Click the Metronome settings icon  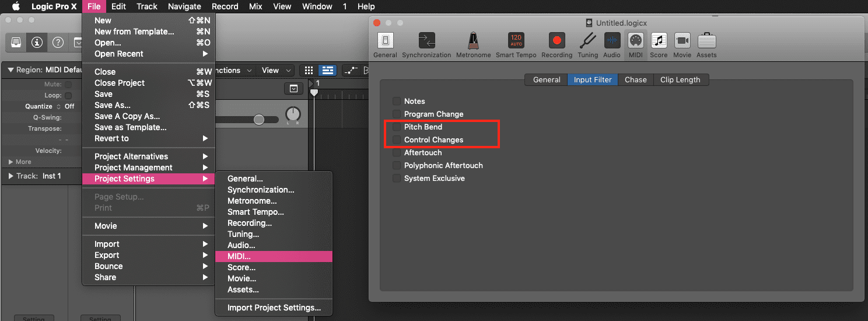tap(473, 41)
